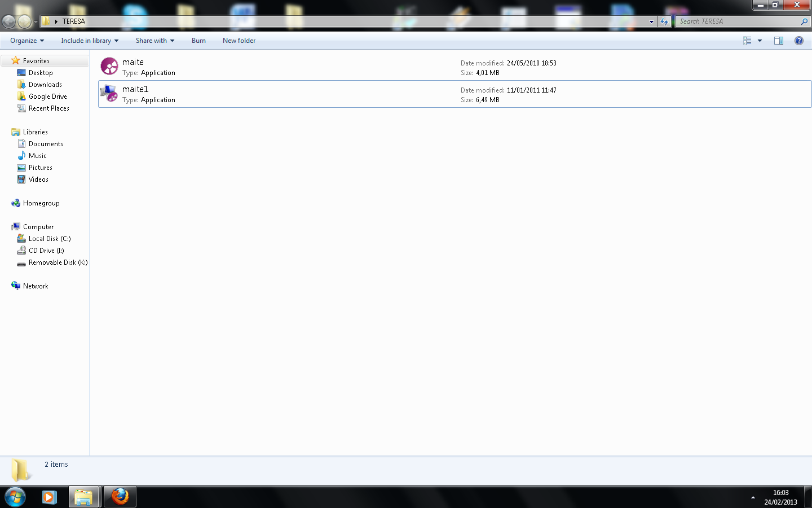
Task: Show hidden icons in system tray
Action: click(753, 497)
